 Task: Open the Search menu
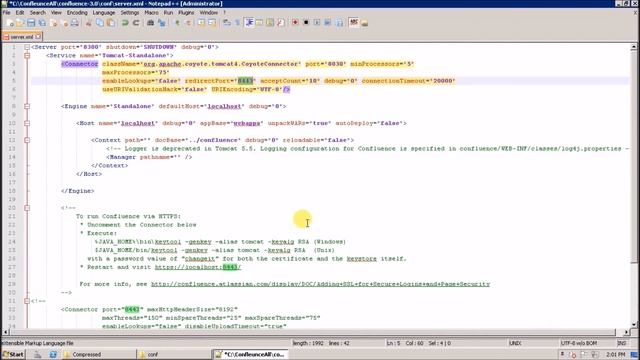click(x=38, y=13)
